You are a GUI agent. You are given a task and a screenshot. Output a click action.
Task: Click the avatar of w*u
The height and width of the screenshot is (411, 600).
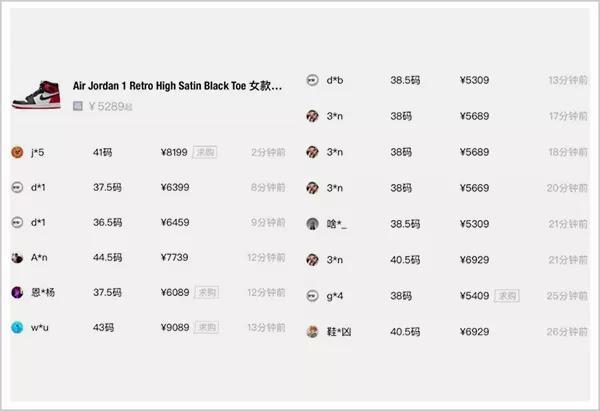(x=17, y=327)
